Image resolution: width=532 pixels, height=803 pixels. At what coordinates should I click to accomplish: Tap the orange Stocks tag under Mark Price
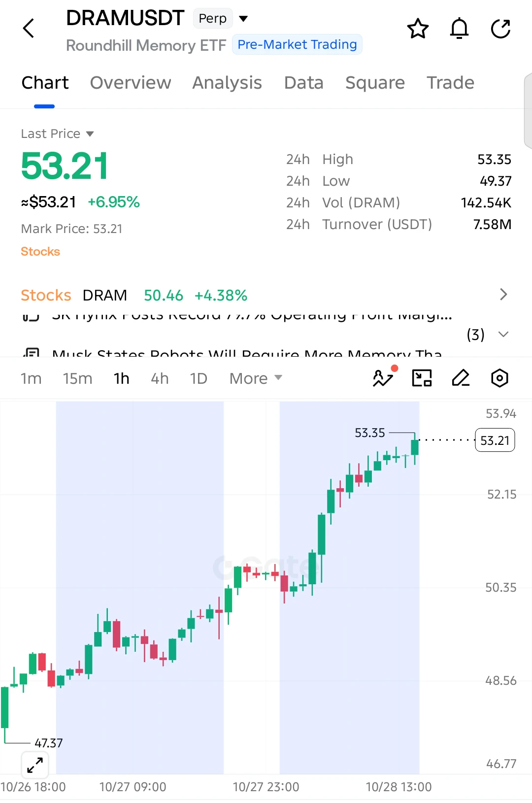[x=40, y=252]
